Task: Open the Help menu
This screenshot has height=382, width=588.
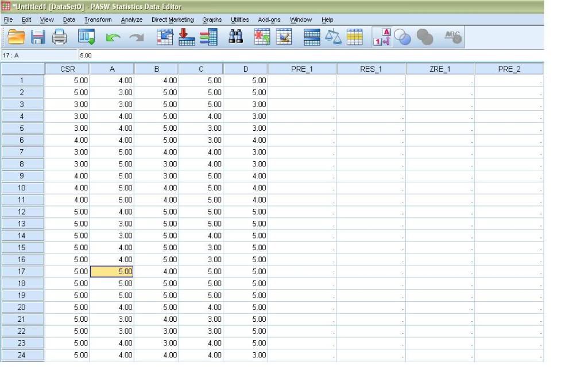Action: tap(327, 20)
